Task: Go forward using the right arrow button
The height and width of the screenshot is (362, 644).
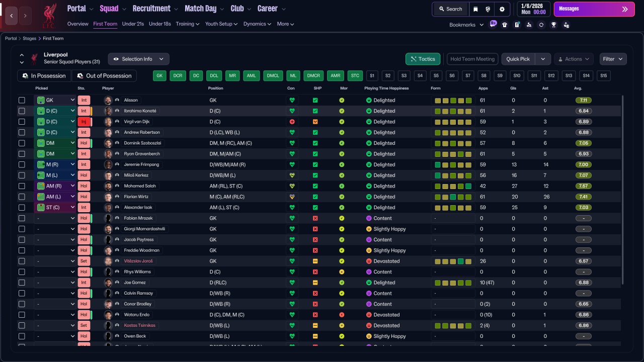Action: point(25,16)
